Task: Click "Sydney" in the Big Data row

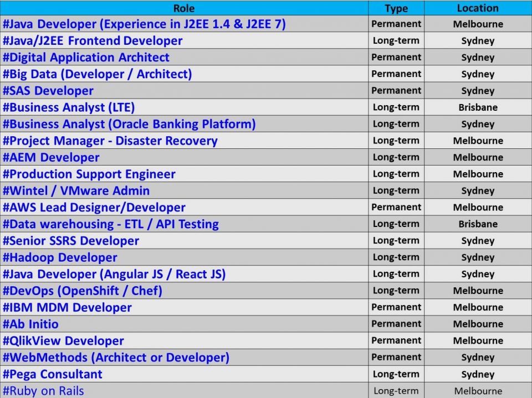Action: point(478,74)
